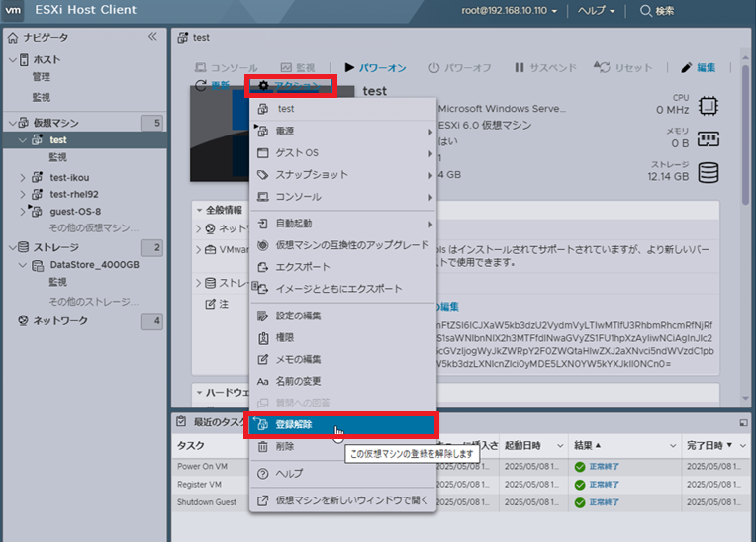Image resolution: width=756 pixels, height=542 pixels.
Task: Click the DataStore_4000GB datastore icon
Action: 38,265
